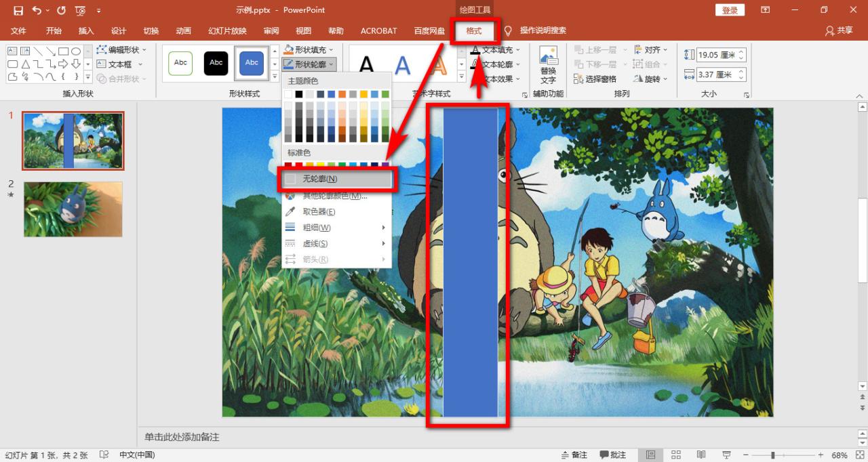The width and height of the screenshot is (868, 462).
Task: Switch to slide sorter view icon
Action: click(x=676, y=455)
